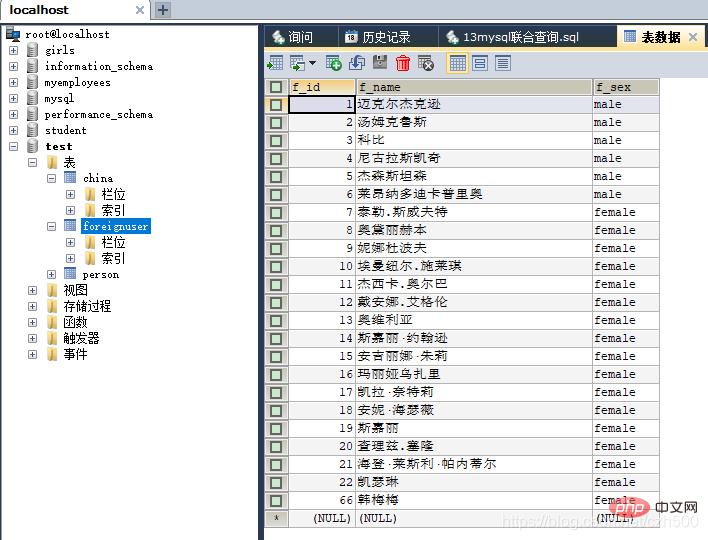The image size is (708, 540).
Task: Switch to grid view mode icon
Action: [457, 63]
